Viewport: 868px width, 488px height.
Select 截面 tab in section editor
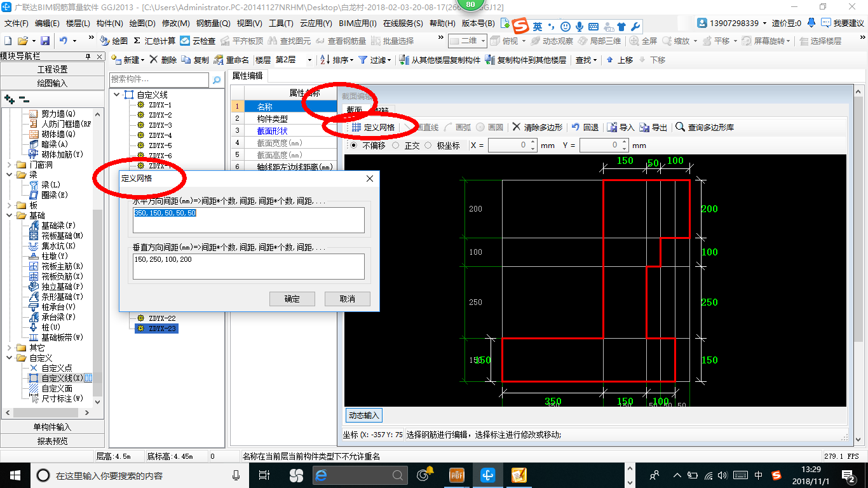355,110
